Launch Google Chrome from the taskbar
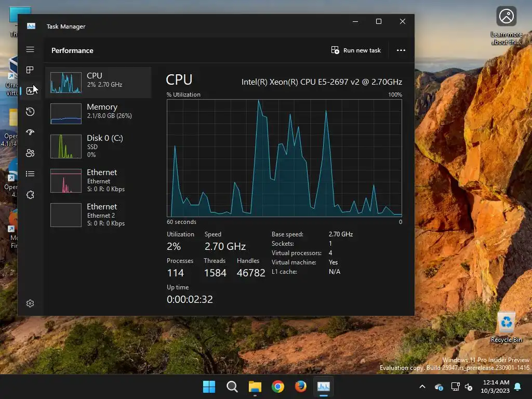Image resolution: width=532 pixels, height=399 pixels. 278,387
